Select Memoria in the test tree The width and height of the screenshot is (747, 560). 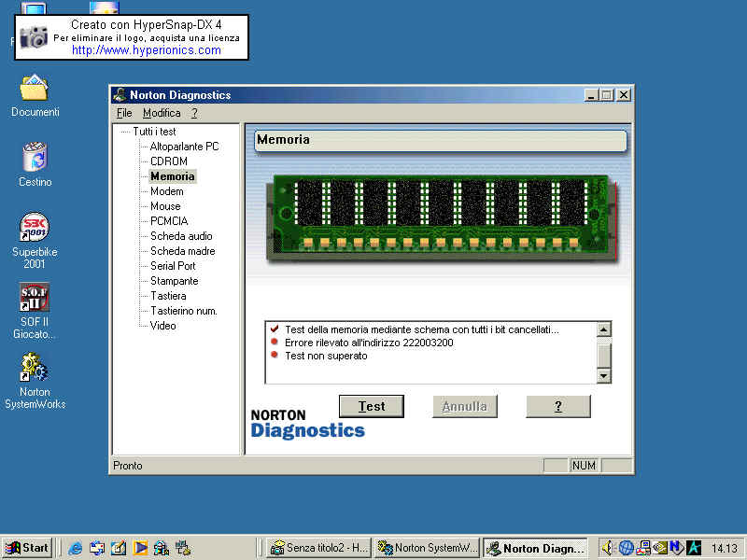pos(173,176)
